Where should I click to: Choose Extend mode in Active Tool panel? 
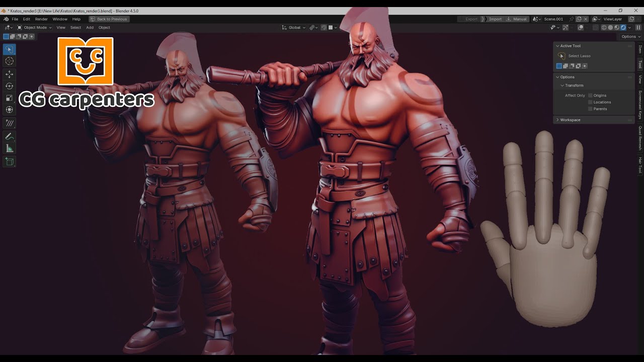point(566,66)
